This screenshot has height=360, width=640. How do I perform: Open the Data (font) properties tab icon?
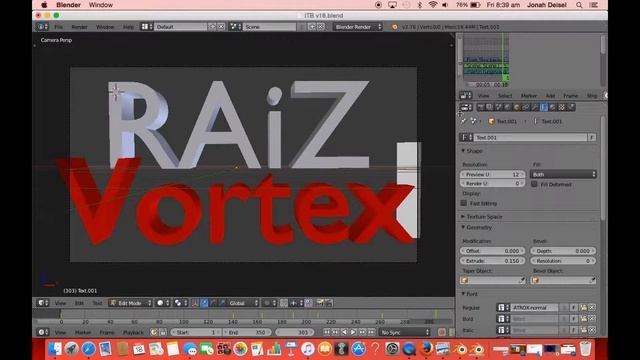pyautogui.click(x=544, y=107)
